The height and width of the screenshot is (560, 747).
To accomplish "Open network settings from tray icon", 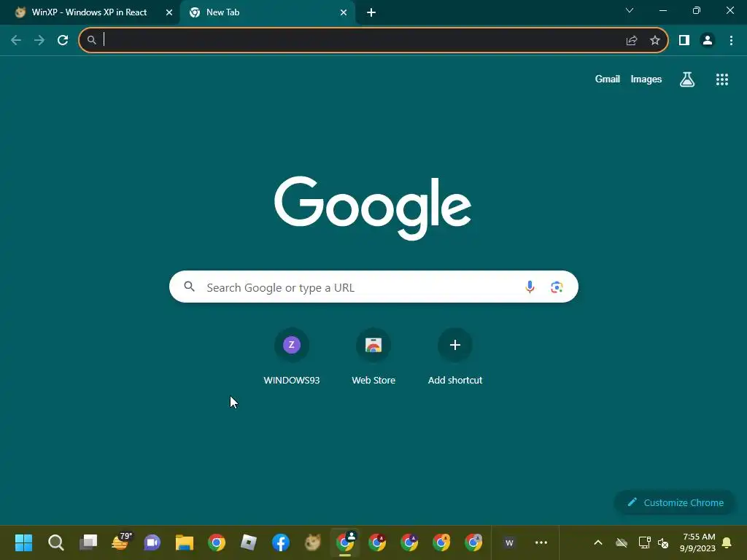I will coord(645,542).
